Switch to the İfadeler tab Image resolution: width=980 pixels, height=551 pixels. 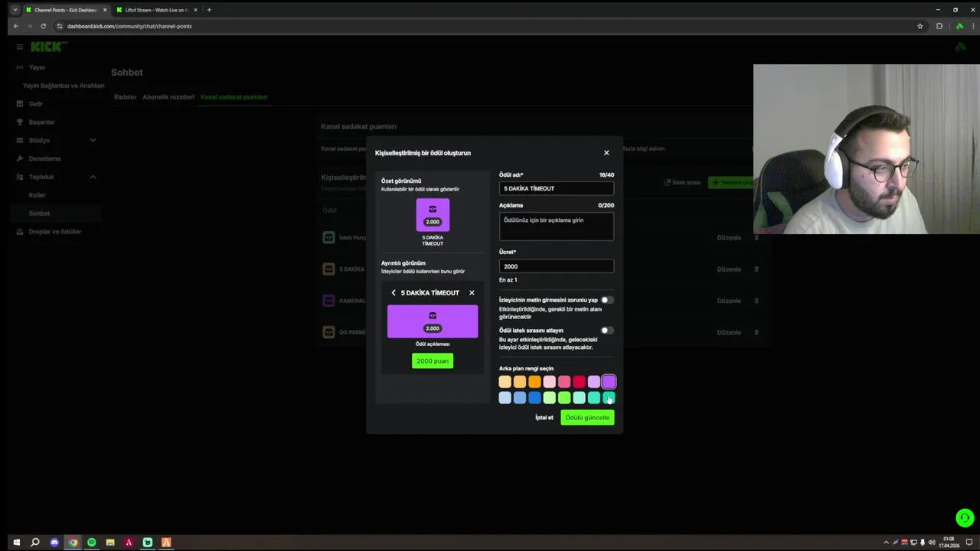125,97
